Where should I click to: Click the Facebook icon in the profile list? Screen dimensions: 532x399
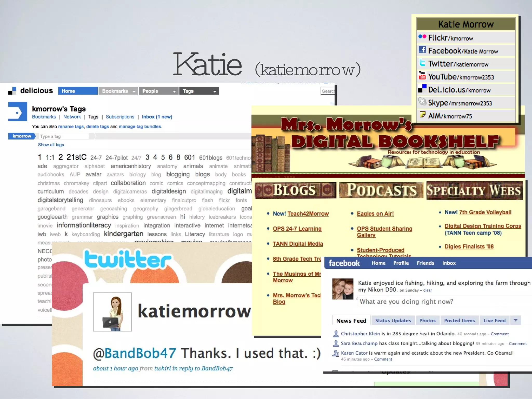coord(422,49)
